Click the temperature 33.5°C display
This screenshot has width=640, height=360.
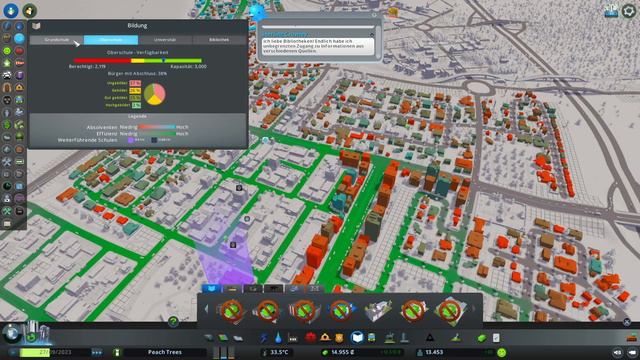click(279, 352)
